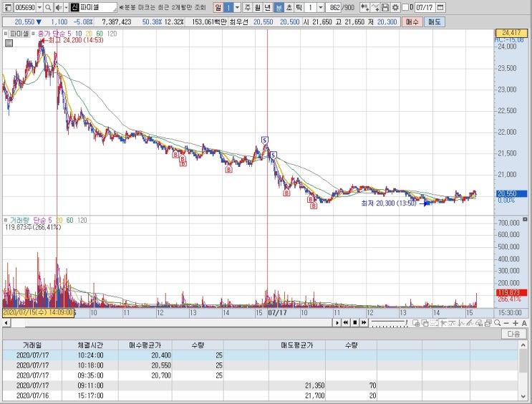Click the minus zoom-out icon
This screenshot has height=404, width=532.
click(x=506, y=323)
